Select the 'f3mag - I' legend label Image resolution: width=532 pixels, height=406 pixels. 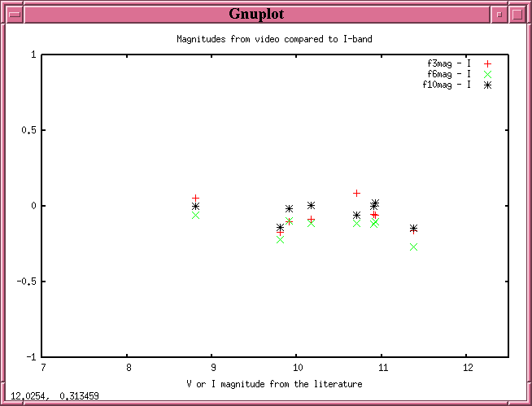tap(449, 63)
